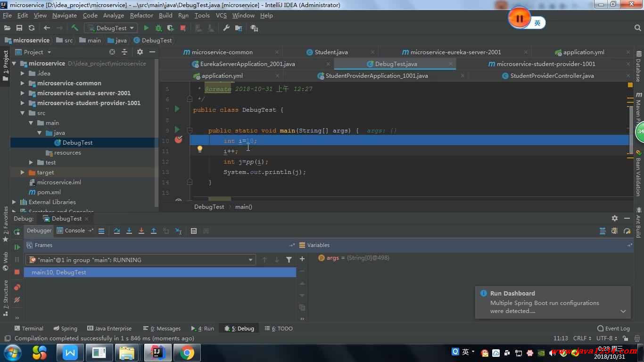
Task: Run with coverage icon in toolbar
Action: (x=171, y=28)
